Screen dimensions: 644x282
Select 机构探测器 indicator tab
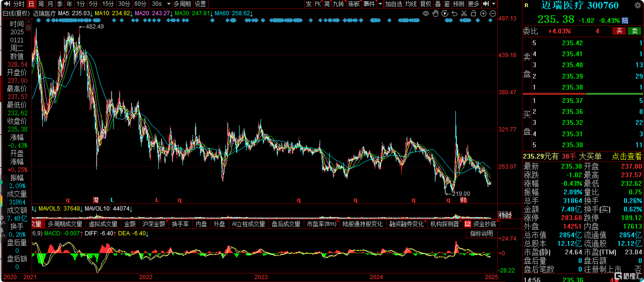445,224
